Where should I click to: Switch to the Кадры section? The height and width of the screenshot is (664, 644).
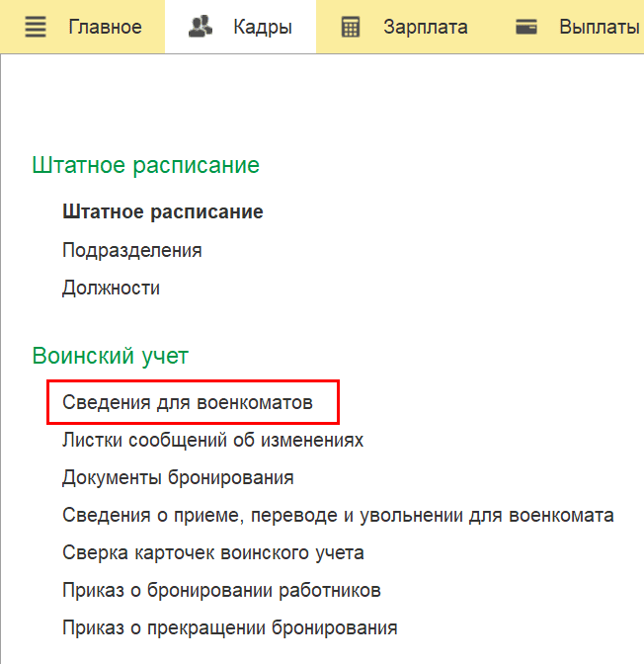[263, 27]
